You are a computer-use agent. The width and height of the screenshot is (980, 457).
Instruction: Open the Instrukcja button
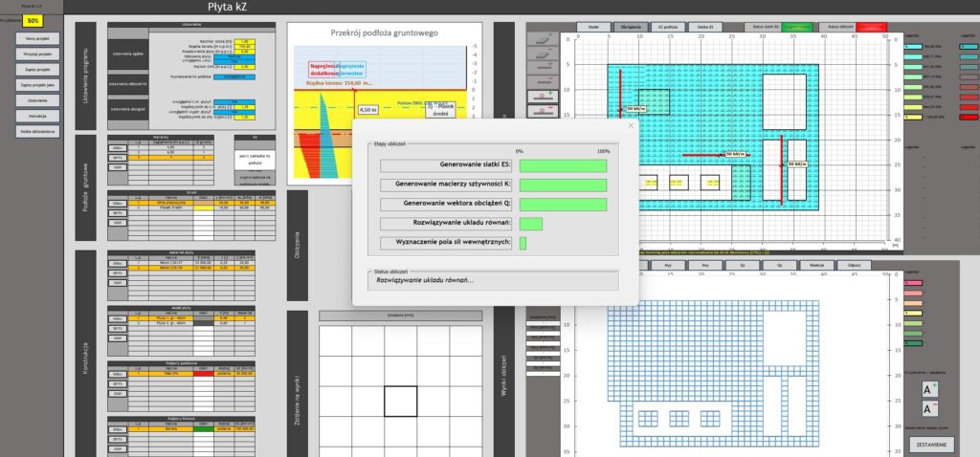pyautogui.click(x=38, y=115)
